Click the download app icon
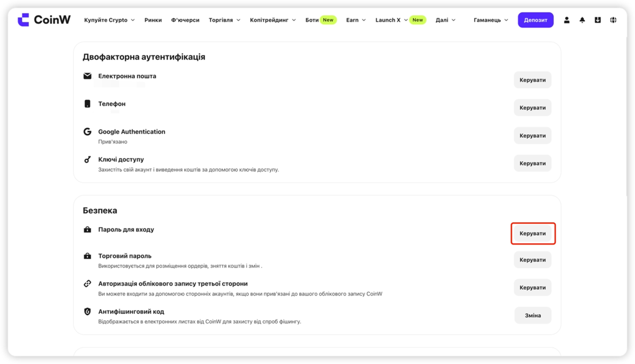635x364 pixels. (x=598, y=20)
